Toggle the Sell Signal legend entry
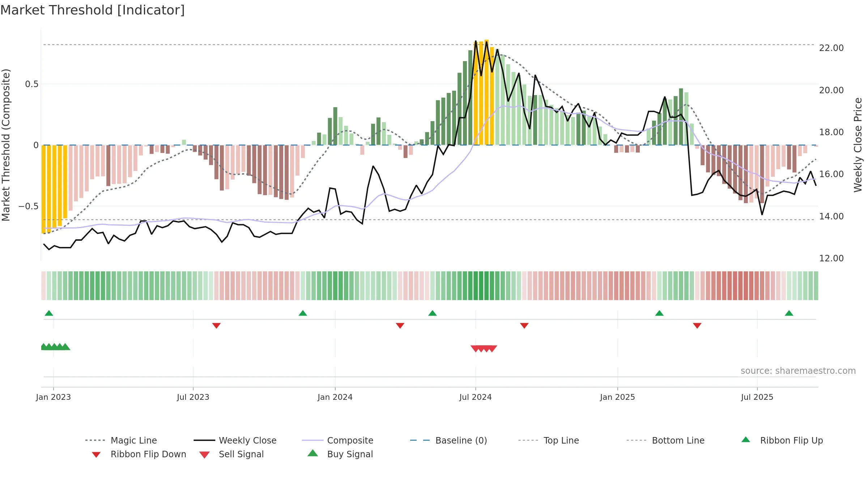Viewport: 868px width, 488px height. coord(231,454)
